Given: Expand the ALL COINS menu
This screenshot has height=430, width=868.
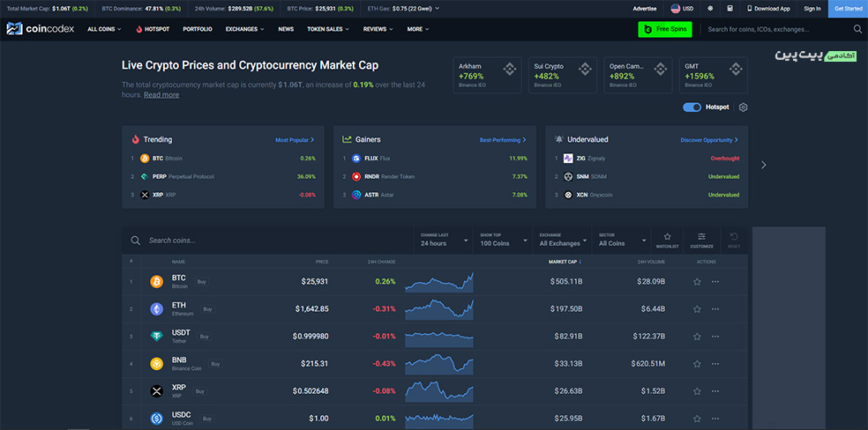Looking at the screenshot, I should pyautogui.click(x=104, y=29).
